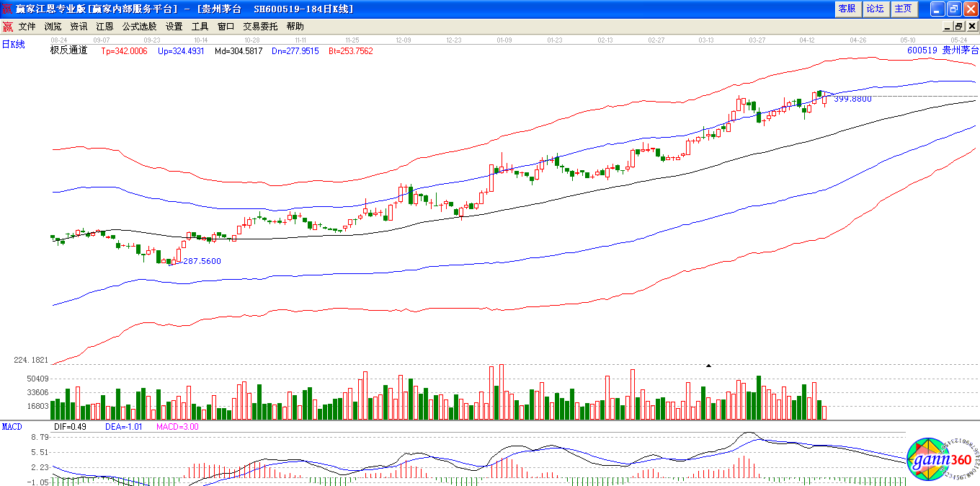
Task: Click the MACD=3.00 value
Action: [x=177, y=427]
